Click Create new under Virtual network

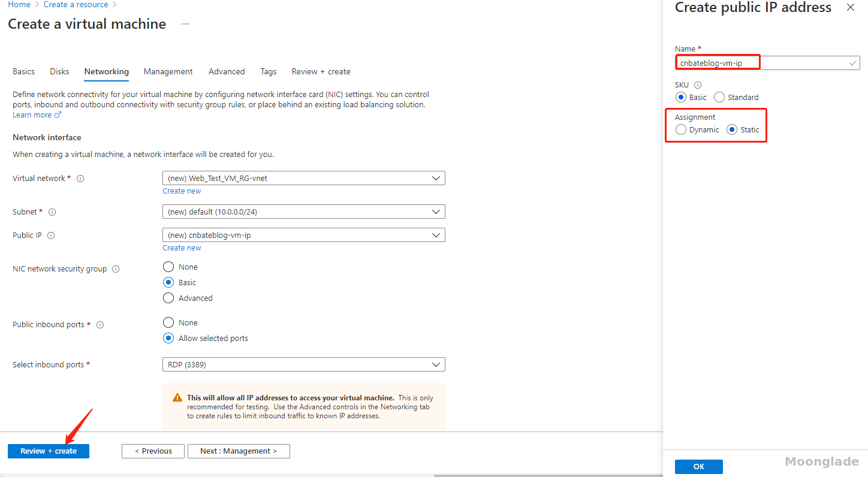coord(182,191)
